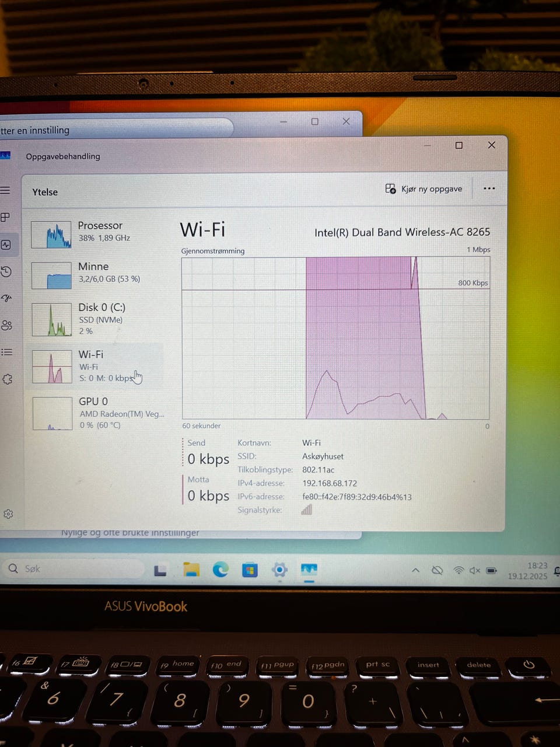The image size is (560, 747).
Task: Select the GPU 0 performance entry
Action: tap(97, 413)
